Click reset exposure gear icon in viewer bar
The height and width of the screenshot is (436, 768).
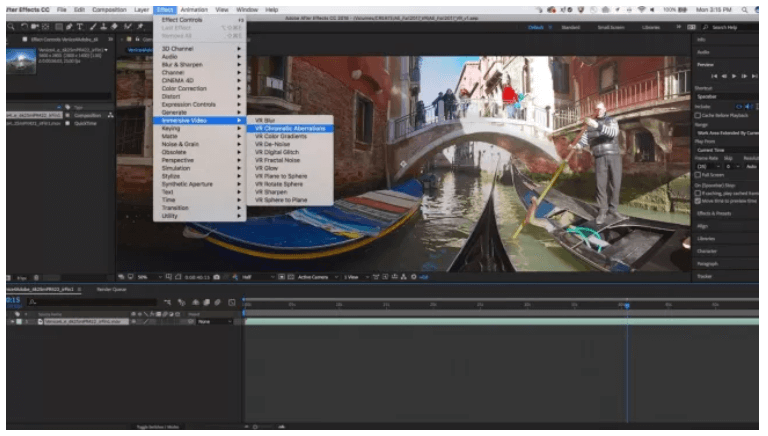(413, 277)
